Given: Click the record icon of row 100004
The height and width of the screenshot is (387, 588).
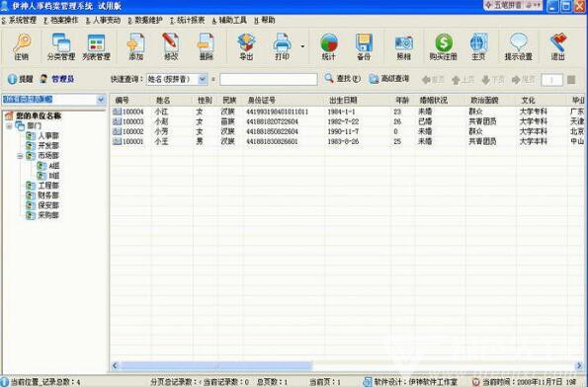Looking at the screenshot, I should [117, 112].
